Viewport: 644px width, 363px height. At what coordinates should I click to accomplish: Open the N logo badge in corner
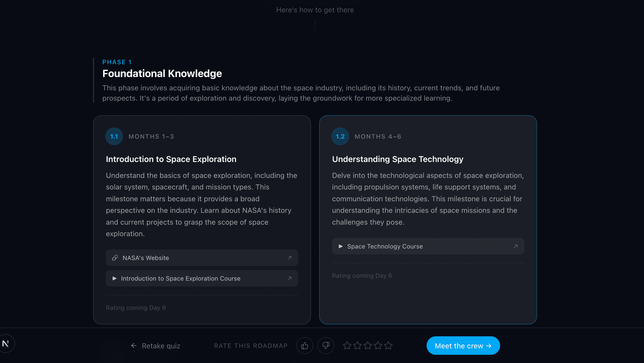click(6, 343)
